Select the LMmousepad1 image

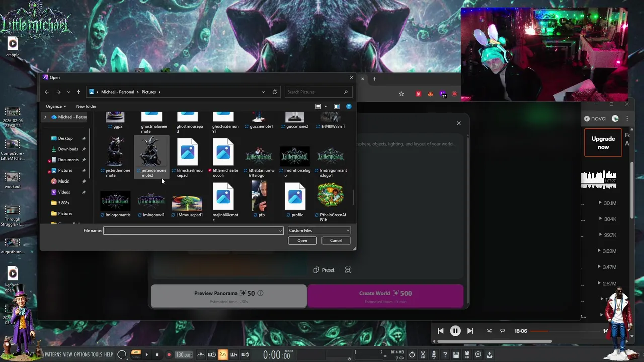point(188,205)
